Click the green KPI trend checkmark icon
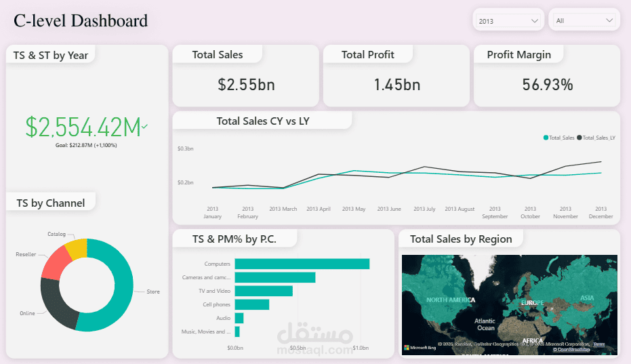This screenshot has width=631, height=364. click(x=144, y=127)
